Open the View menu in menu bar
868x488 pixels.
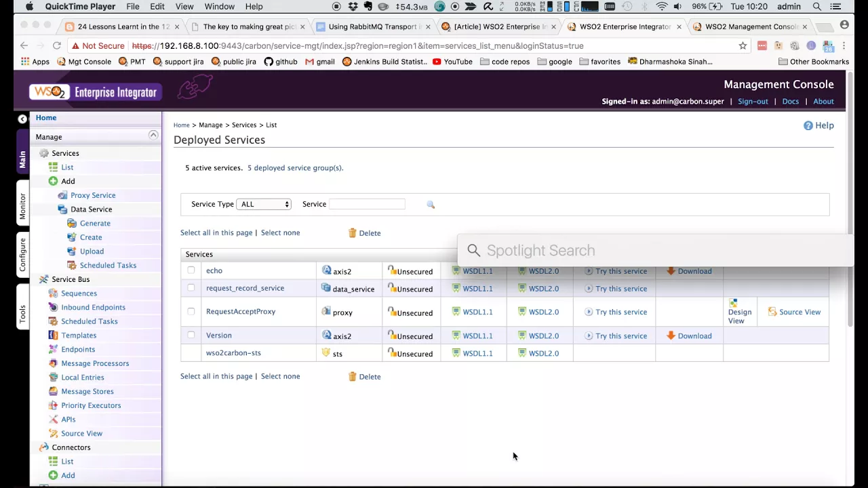coord(184,7)
